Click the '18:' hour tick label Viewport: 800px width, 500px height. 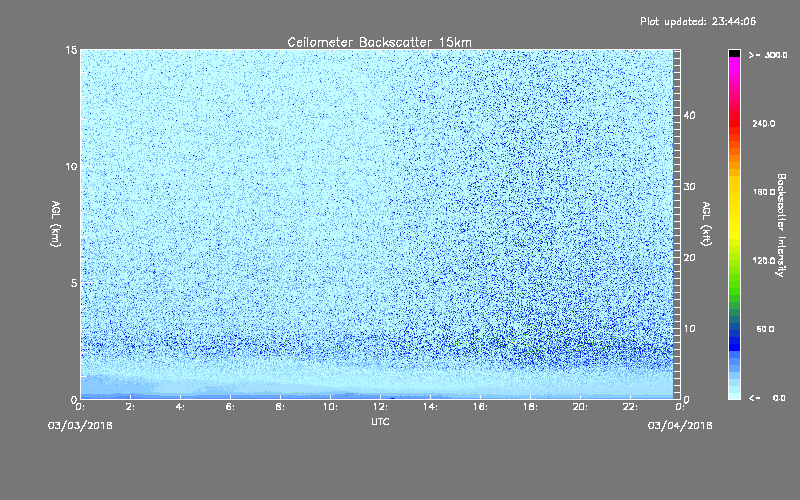tap(530, 407)
